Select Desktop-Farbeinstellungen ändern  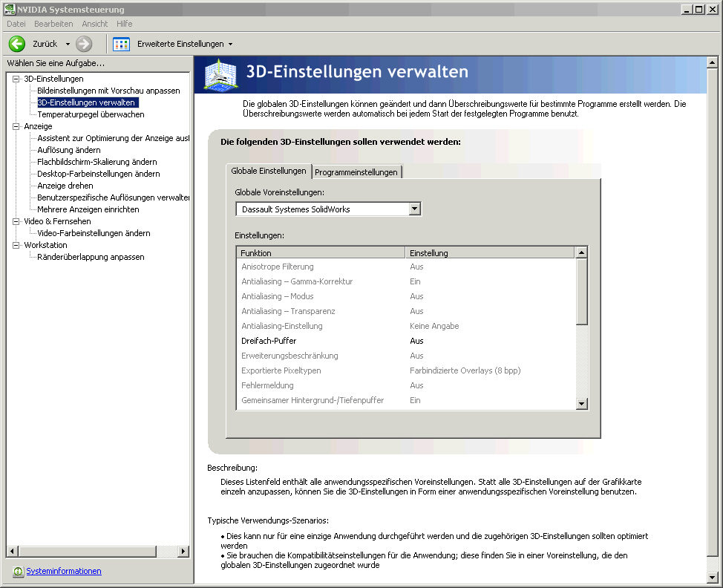click(x=99, y=174)
